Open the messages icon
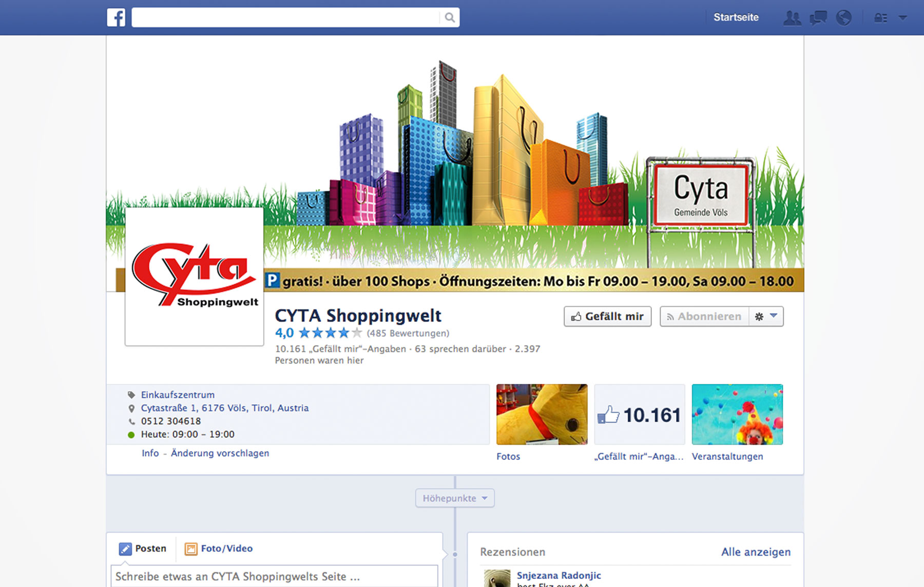This screenshot has width=924, height=587. (818, 18)
